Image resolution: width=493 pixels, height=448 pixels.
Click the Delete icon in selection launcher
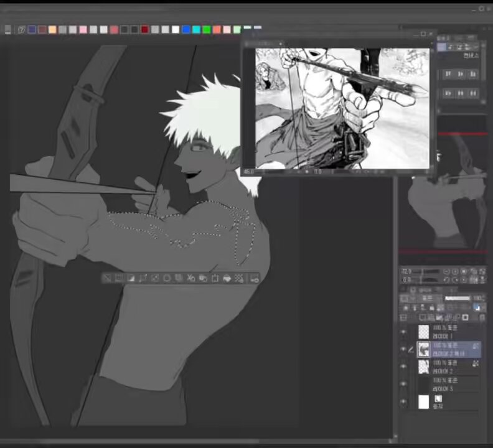[167, 278]
